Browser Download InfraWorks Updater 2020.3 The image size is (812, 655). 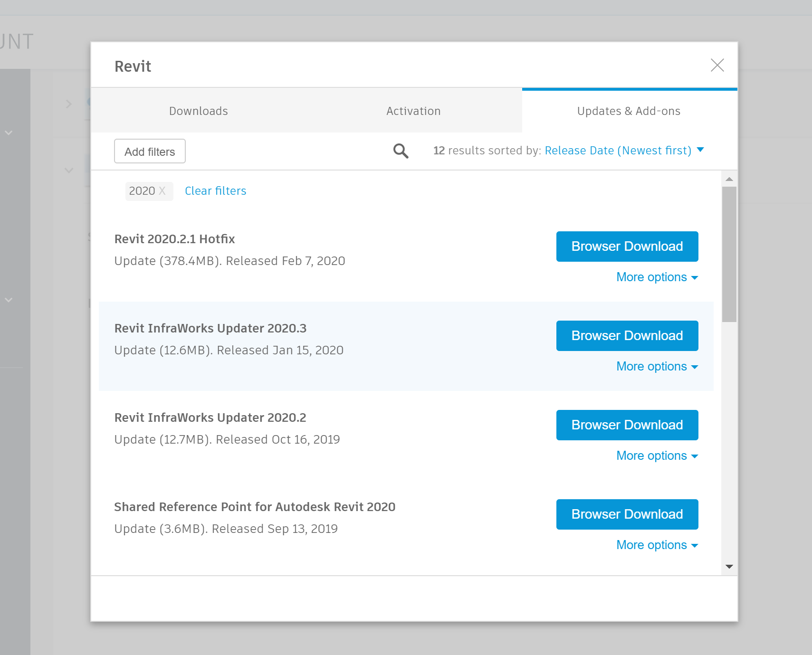pos(627,336)
